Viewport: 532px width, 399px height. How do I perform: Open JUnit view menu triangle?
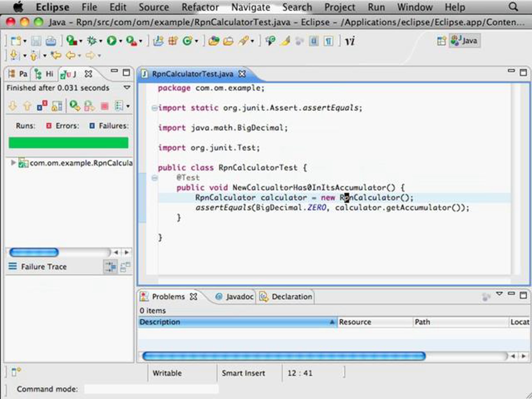pos(127,88)
